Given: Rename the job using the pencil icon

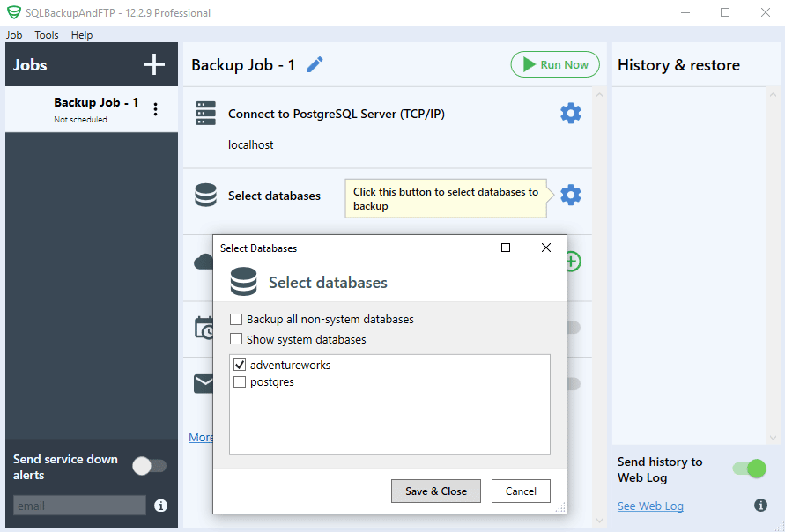Looking at the screenshot, I should 315,64.
